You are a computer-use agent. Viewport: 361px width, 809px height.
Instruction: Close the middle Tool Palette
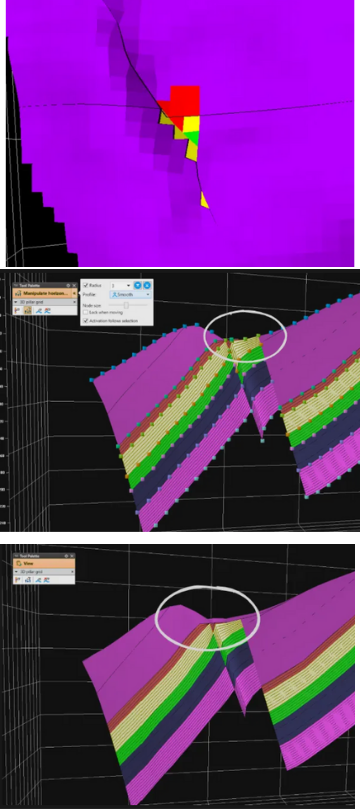pos(74,285)
